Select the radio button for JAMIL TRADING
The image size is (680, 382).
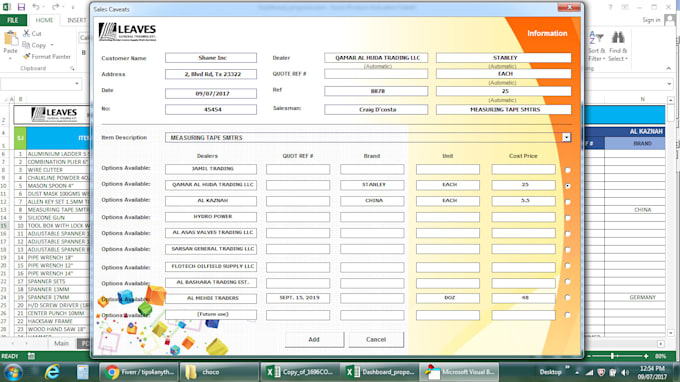tap(567, 170)
